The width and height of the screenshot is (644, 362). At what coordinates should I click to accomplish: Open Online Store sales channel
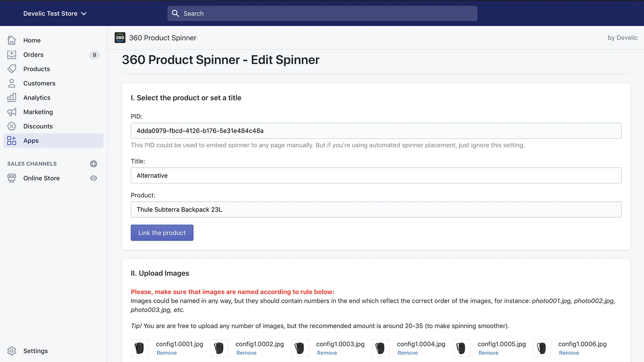tap(41, 178)
